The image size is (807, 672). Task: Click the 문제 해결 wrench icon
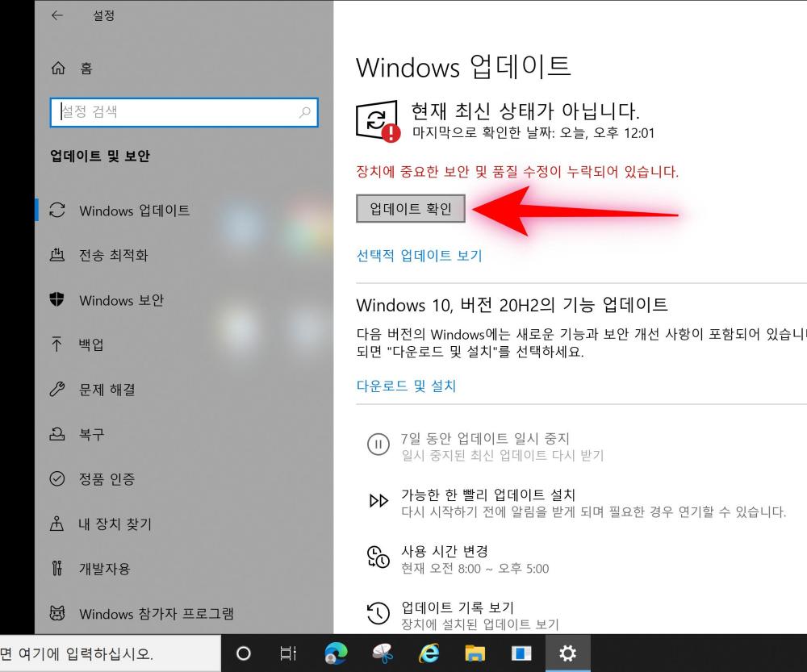tap(57, 389)
